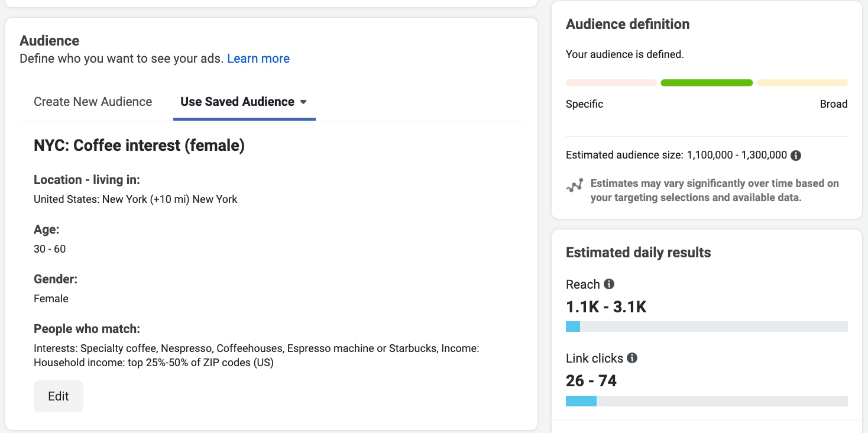Open the Learn more link
This screenshot has height=433, width=868.
click(258, 59)
